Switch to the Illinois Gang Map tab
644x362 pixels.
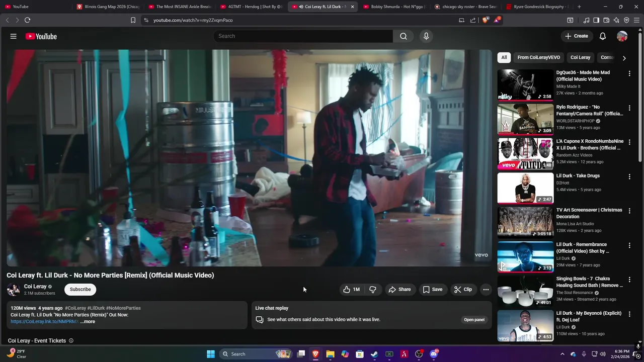[x=107, y=7]
